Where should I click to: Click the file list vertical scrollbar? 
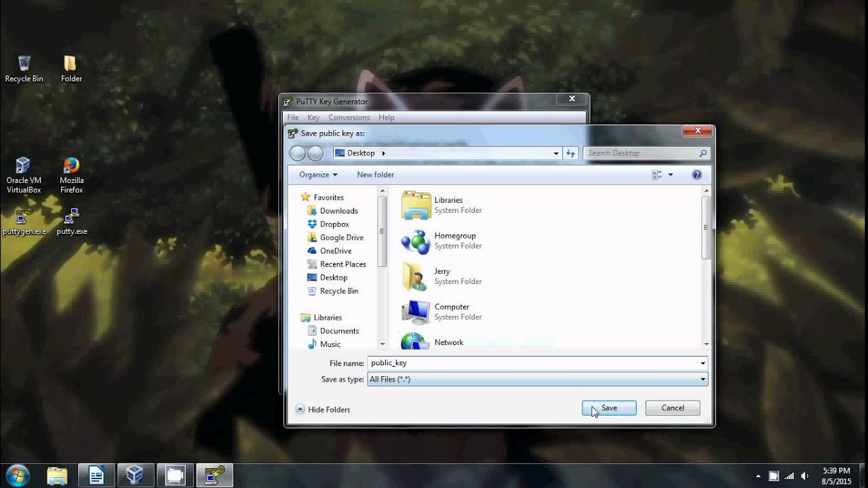point(706,268)
